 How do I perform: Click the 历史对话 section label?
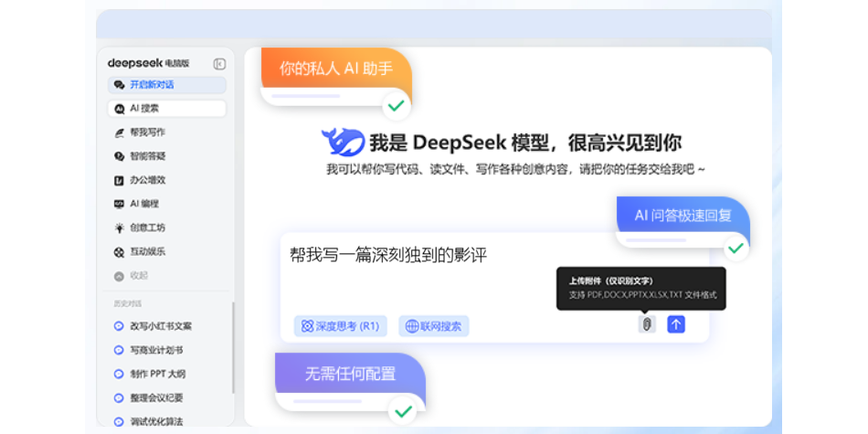tap(128, 303)
